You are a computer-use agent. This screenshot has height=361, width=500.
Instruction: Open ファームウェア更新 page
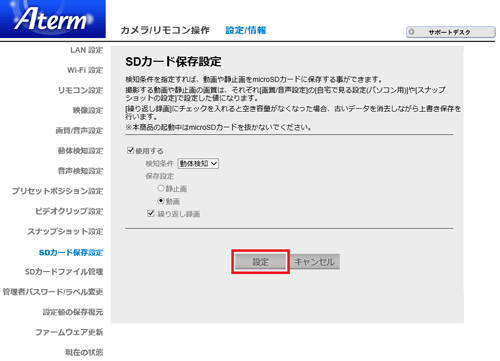pos(69,332)
